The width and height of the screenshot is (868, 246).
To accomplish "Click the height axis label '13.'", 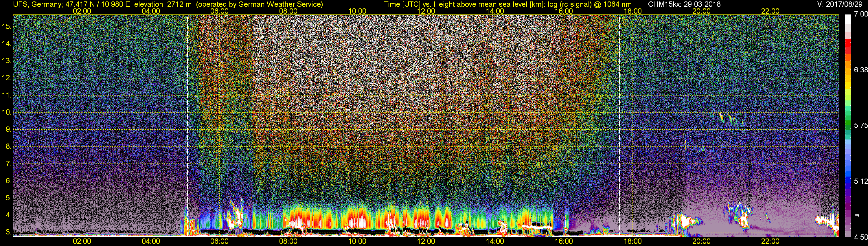I will [x=7, y=61].
